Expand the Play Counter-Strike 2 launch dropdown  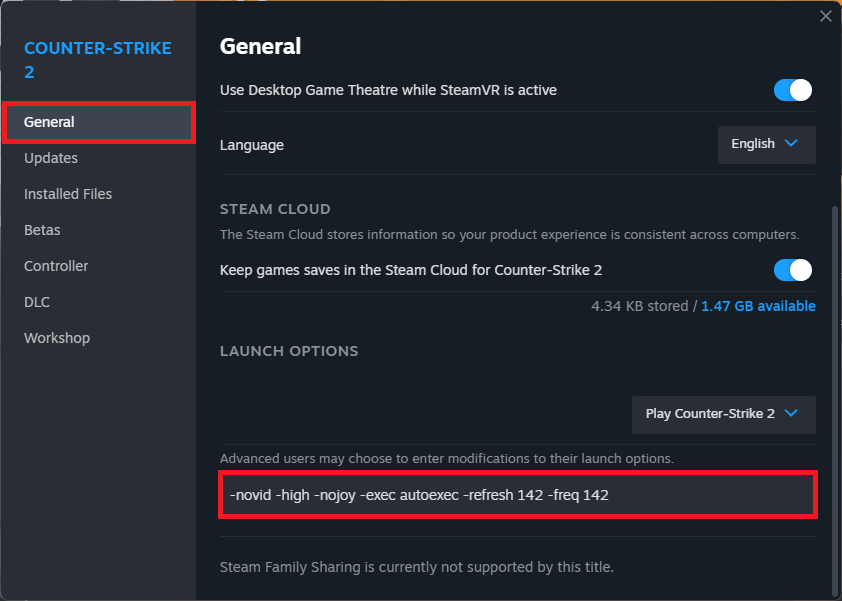723,414
